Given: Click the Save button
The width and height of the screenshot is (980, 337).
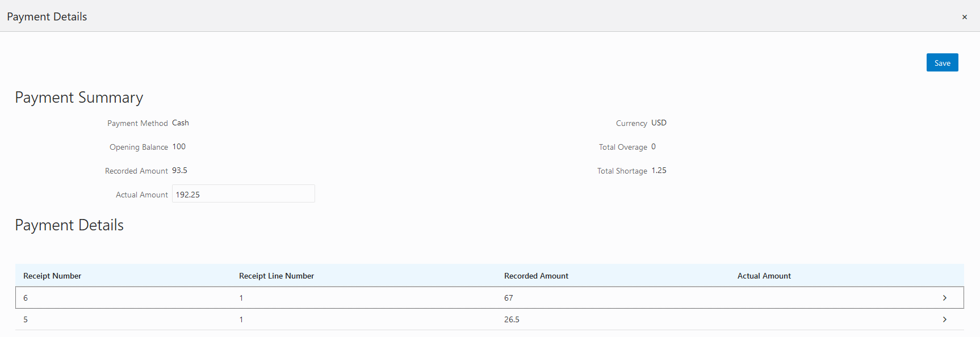Looking at the screenshot, I should (x=942, y=62).
